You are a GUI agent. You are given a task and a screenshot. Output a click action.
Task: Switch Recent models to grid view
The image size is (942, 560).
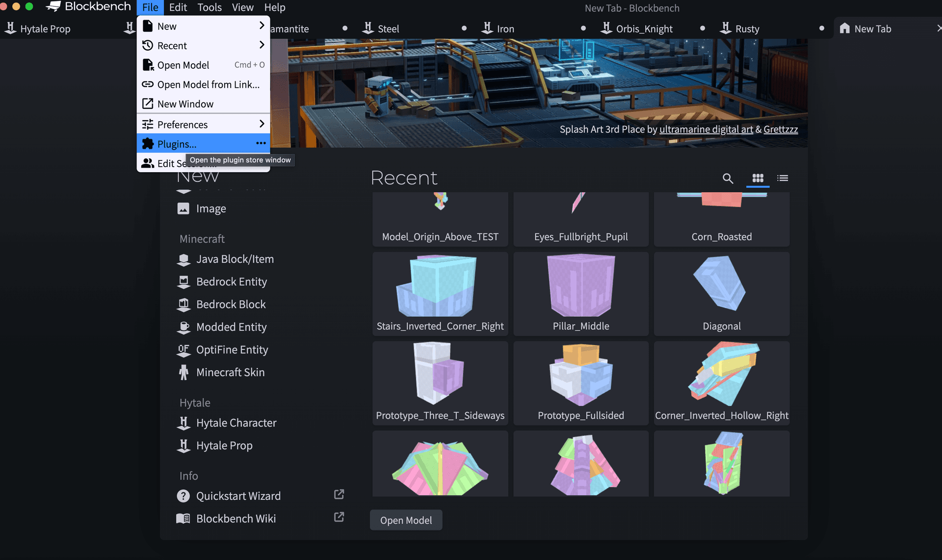pyautogui.click(x=758, y=178)
